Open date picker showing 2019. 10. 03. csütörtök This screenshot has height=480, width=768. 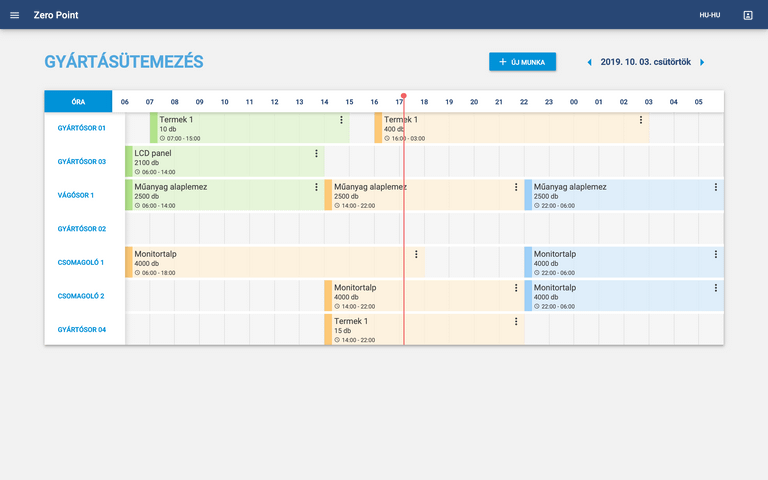coord(645,62)
